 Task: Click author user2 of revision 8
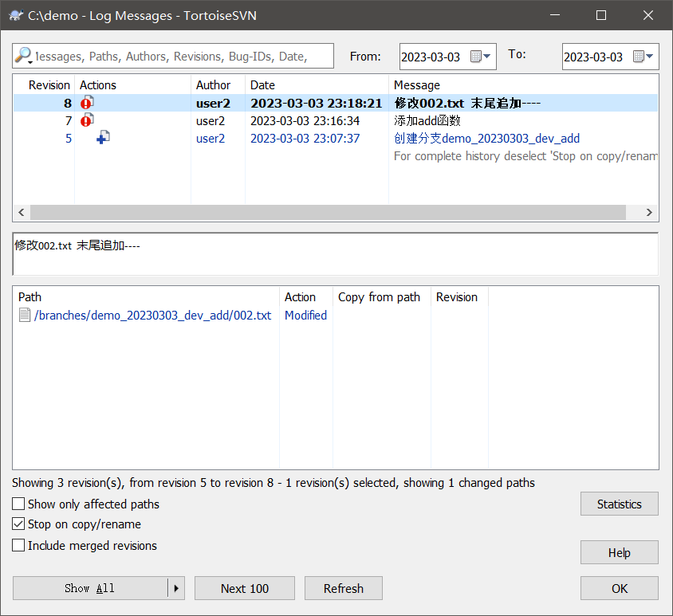pos(213,103)
